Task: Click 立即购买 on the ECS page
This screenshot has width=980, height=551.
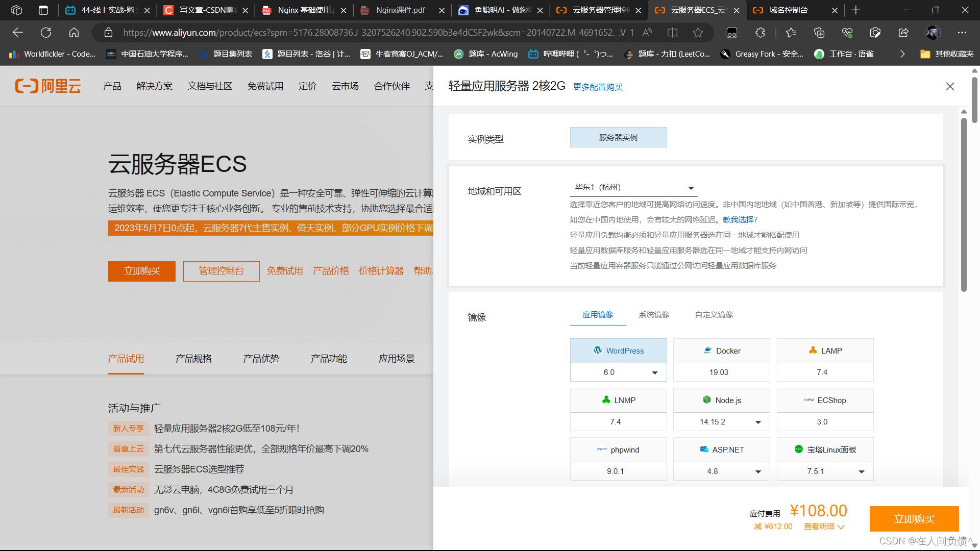Action: (x=142, y=271)
